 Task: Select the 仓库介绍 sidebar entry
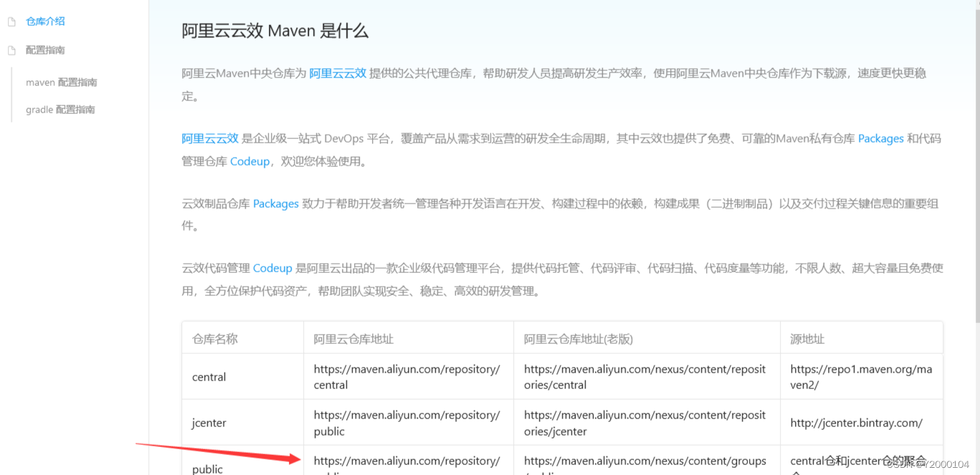pos(45,21)
